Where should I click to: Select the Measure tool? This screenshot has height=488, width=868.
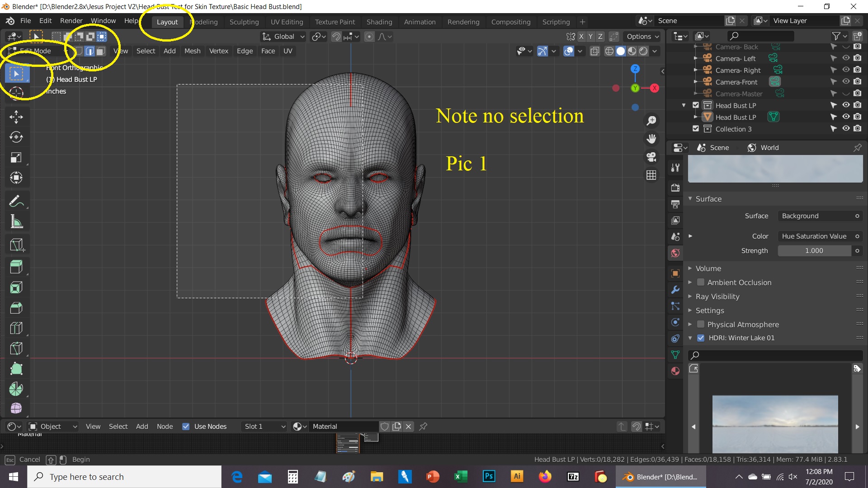click(16, 222)
